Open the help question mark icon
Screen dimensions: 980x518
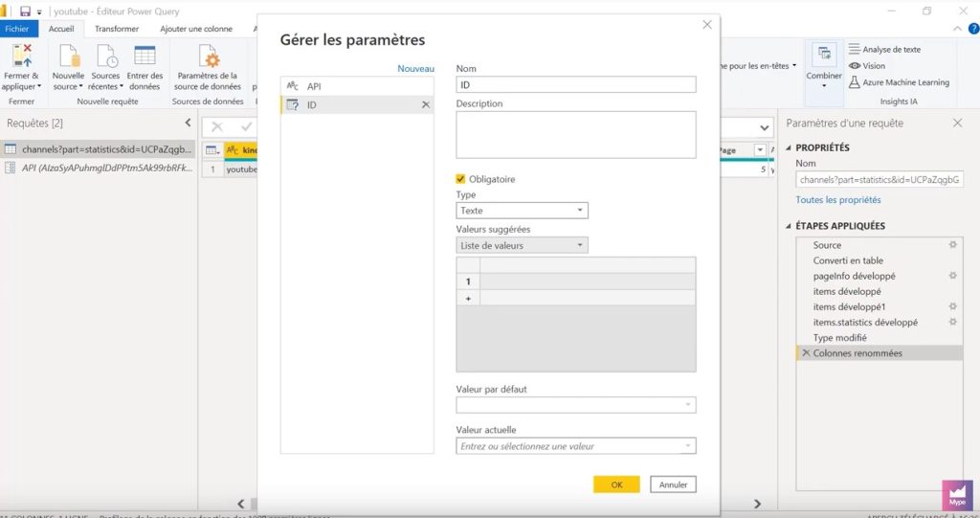click(973, 28)
